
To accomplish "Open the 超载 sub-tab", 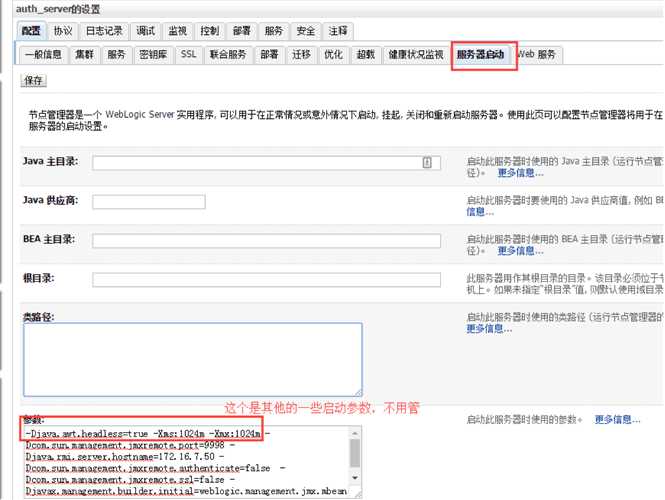I will (x=366, y=55).
